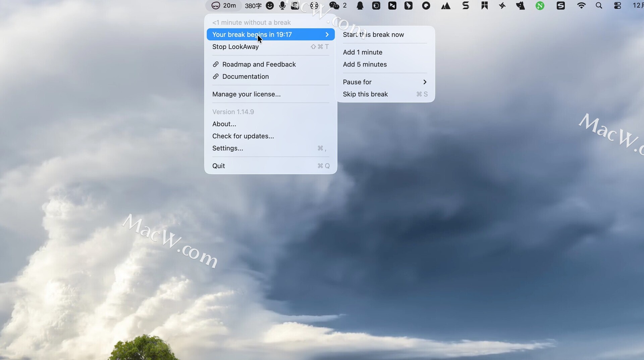Open Roadmap and Feedback link
644x360 pixels.
259,64
